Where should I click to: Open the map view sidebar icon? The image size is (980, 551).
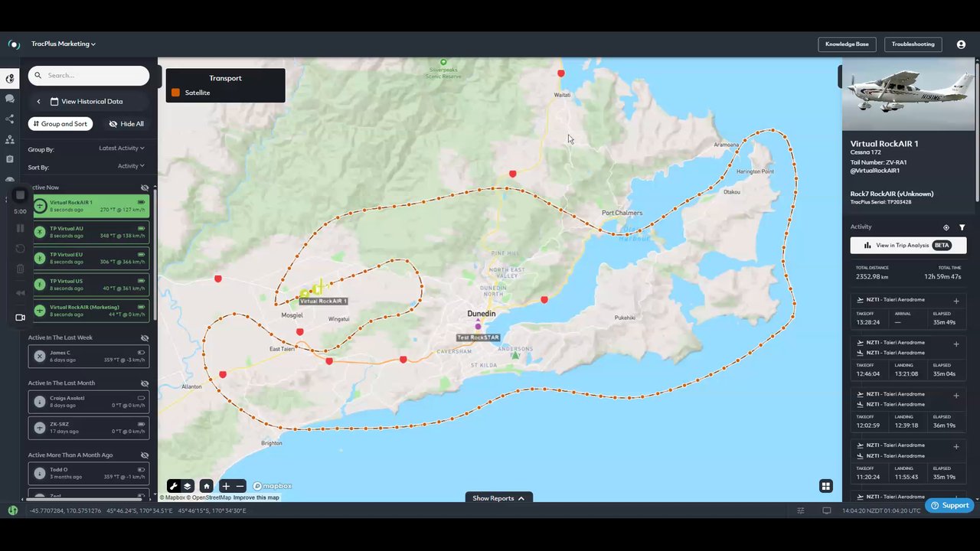pos(10,79)
